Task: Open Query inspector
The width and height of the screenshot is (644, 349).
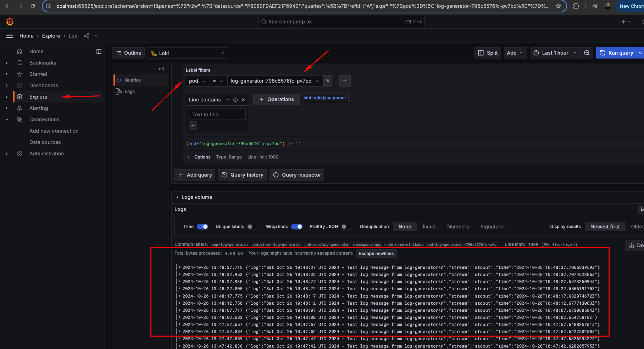Action: (x=297, y=175)
